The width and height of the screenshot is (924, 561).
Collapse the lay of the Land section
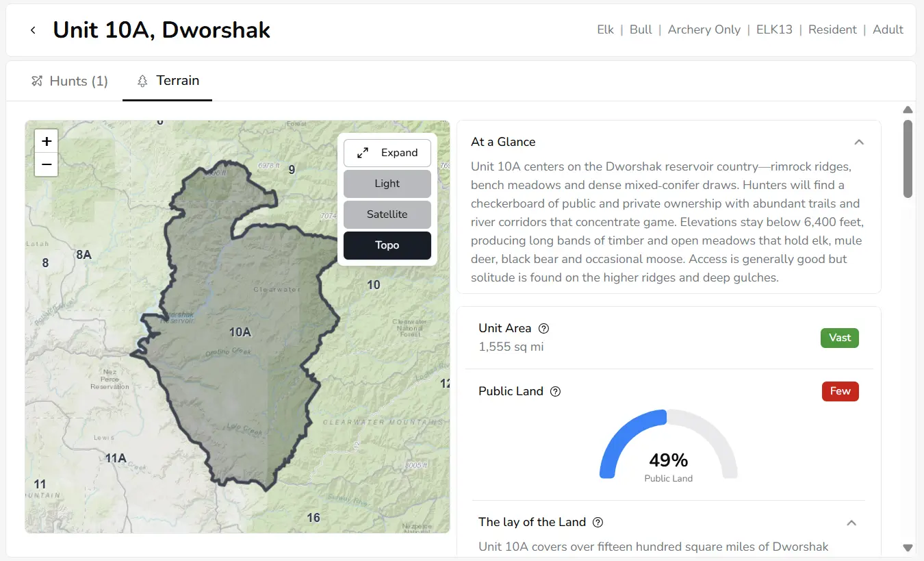851,523
